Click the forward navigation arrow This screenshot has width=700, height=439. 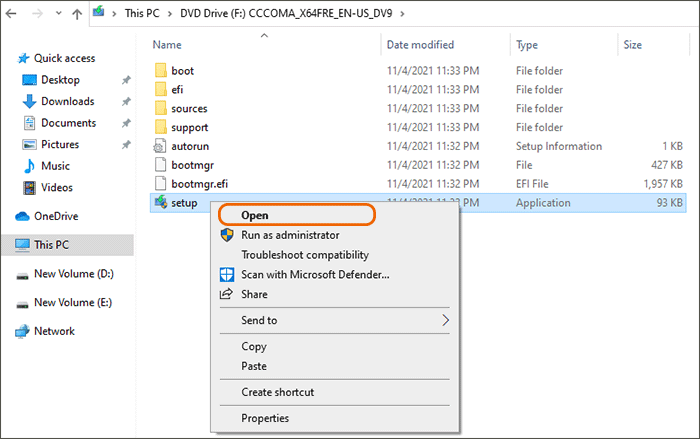[x=40, y=15]
